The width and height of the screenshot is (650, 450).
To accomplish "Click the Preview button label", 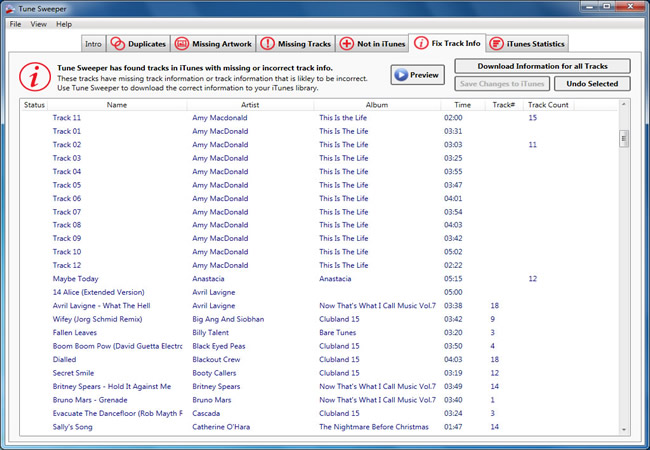I will point(424,75).
